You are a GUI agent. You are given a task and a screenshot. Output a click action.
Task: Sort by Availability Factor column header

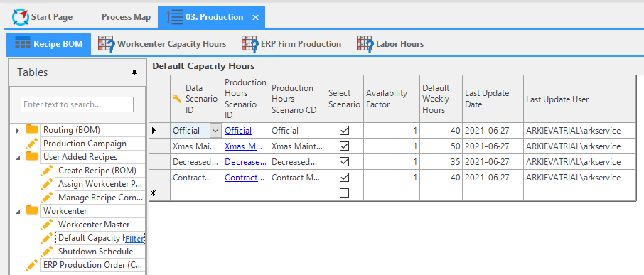coord(392,99)
